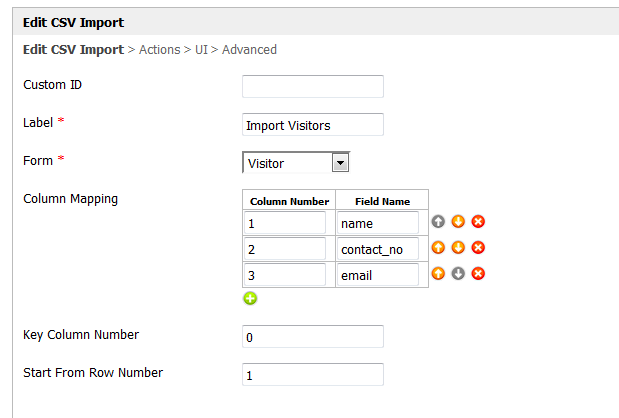619x418 pixels.
Task: Click the Start From Row Number field
Action: tap(313, 375)
